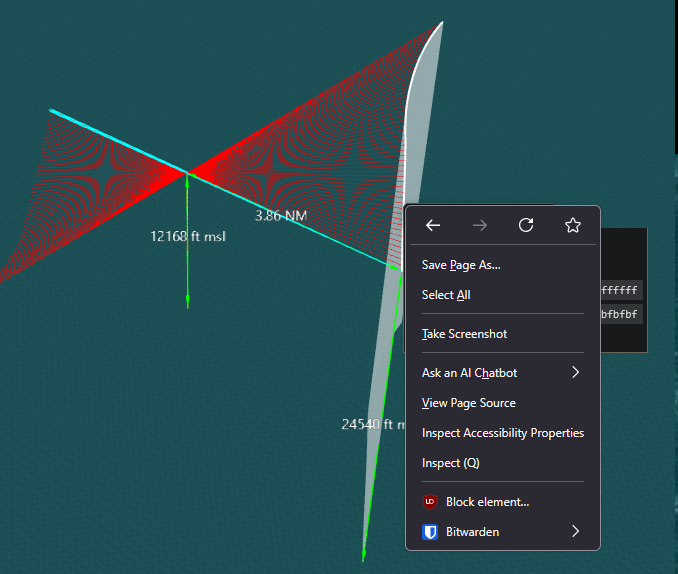Click the 3.86 NM distance label
The height and width of the screenshot is (574, 678).
pyautogui.click(x=280, y=215)
